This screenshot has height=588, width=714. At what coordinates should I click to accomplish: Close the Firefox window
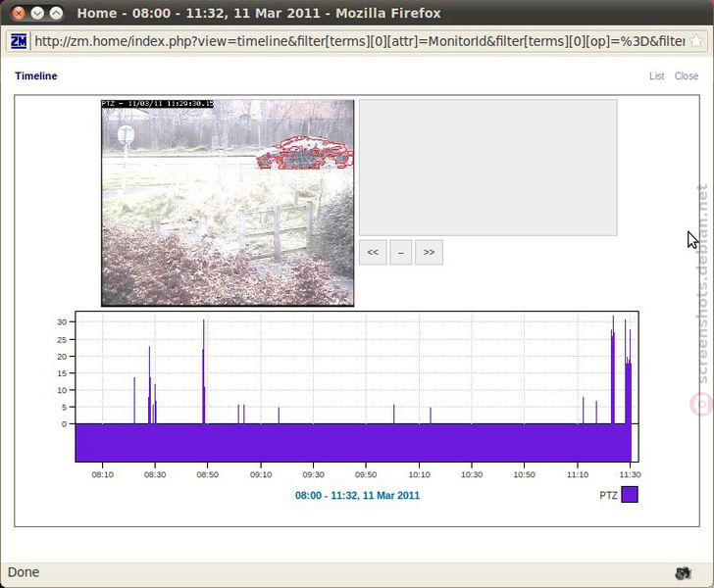(19, 13)
